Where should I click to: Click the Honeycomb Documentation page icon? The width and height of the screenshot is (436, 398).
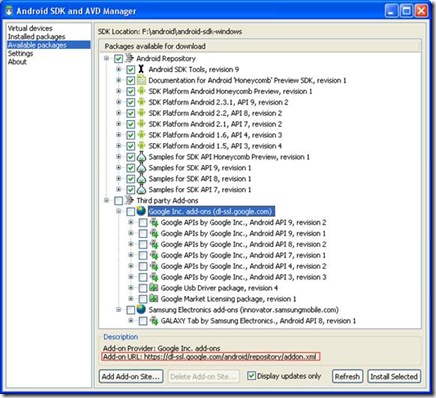coord(141,80)
